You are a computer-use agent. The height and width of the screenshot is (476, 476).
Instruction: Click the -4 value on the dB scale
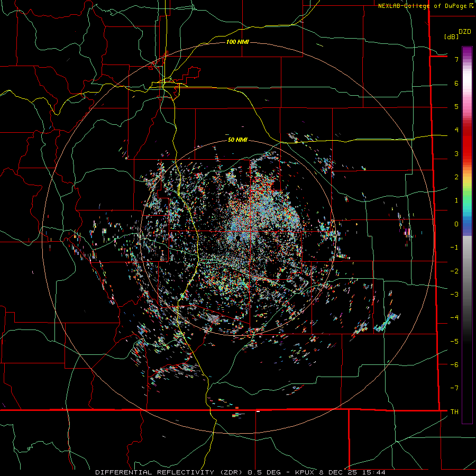tap(454, 318)
